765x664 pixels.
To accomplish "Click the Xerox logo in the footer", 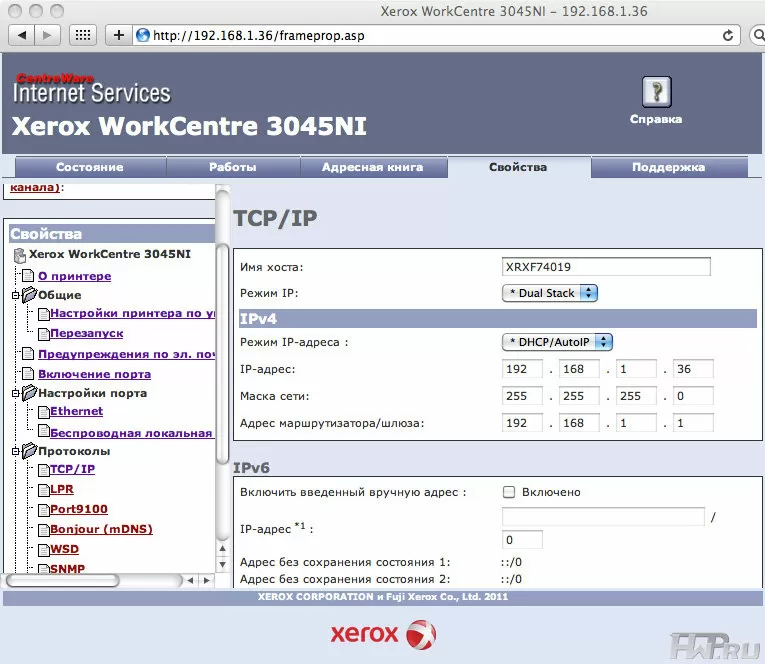I will [383, 634].
